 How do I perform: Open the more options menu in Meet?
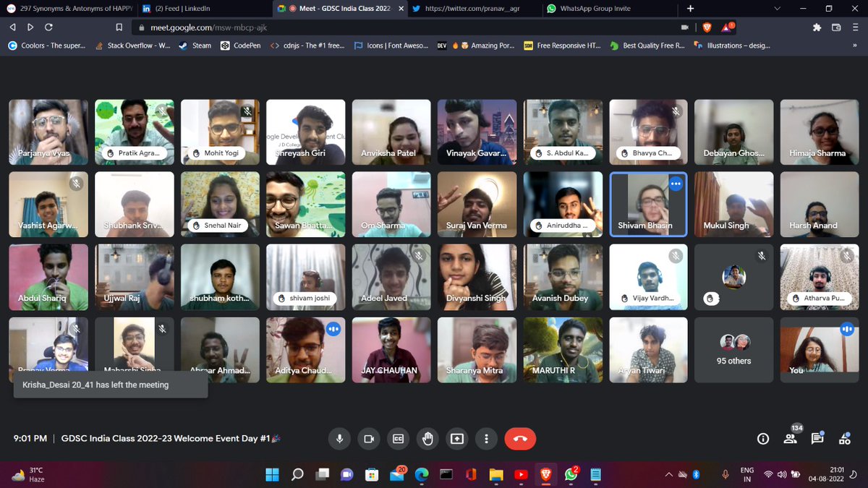click(486, 438)
